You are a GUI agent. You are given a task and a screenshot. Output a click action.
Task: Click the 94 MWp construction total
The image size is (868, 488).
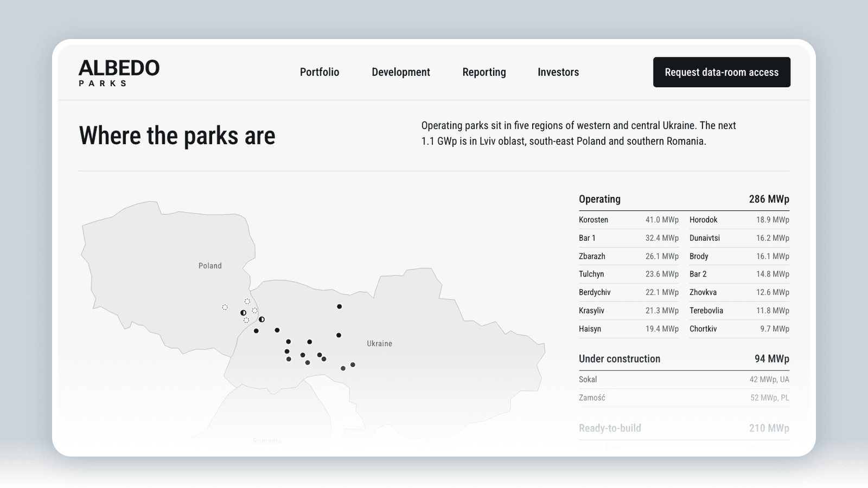tap(772, 359)
